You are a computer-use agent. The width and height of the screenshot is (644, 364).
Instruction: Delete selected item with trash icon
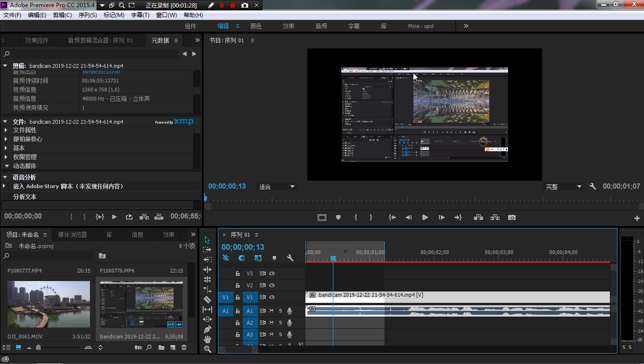(184, 347)
